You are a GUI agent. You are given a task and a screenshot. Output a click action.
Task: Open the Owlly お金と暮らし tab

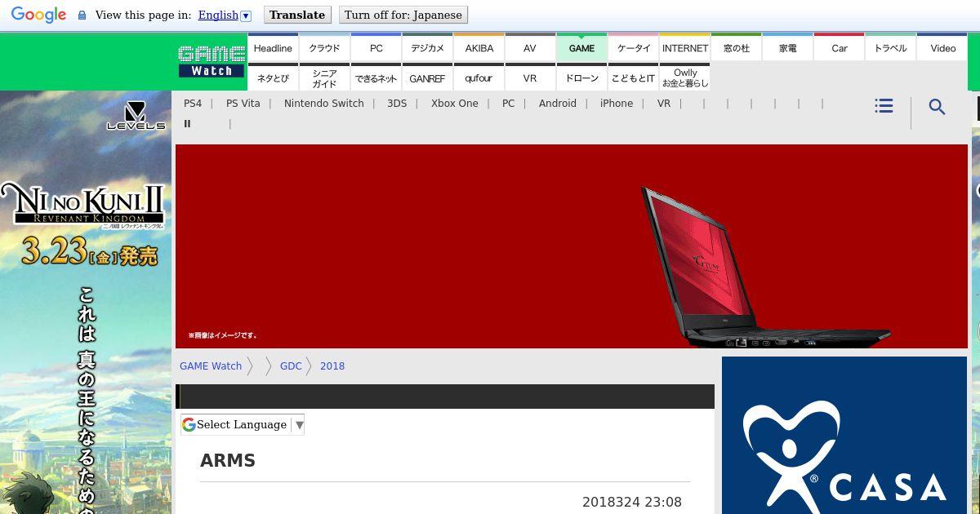pyautogui.click(x=685, y=78)
